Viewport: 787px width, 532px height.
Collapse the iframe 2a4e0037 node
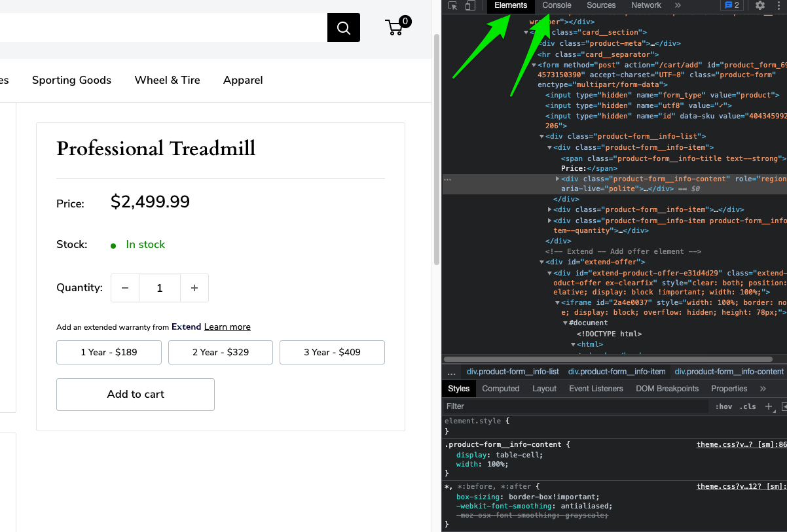coord(557,302)
